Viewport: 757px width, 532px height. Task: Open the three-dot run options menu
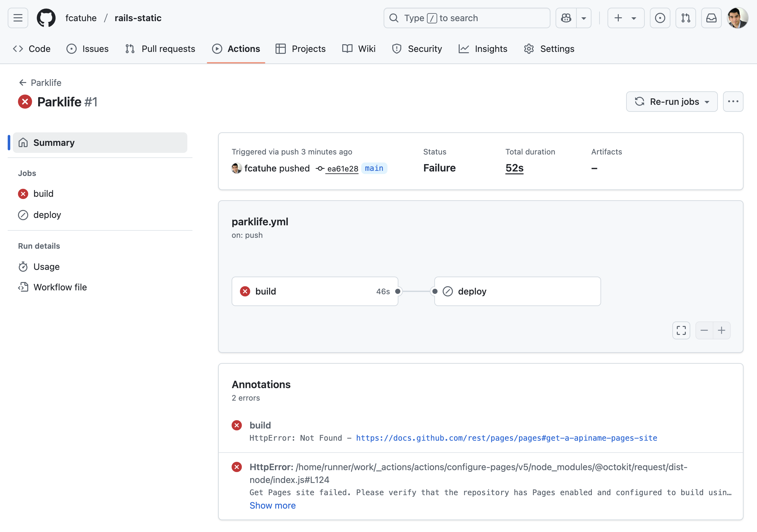733,102
